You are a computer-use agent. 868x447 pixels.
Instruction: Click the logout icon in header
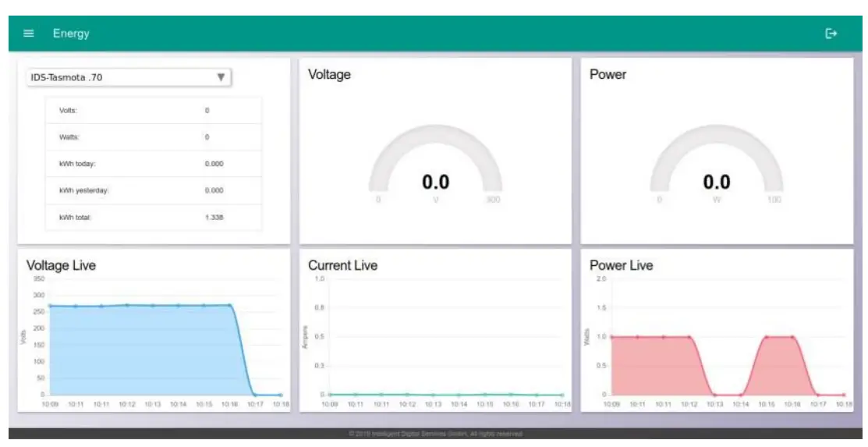(831, 34)
